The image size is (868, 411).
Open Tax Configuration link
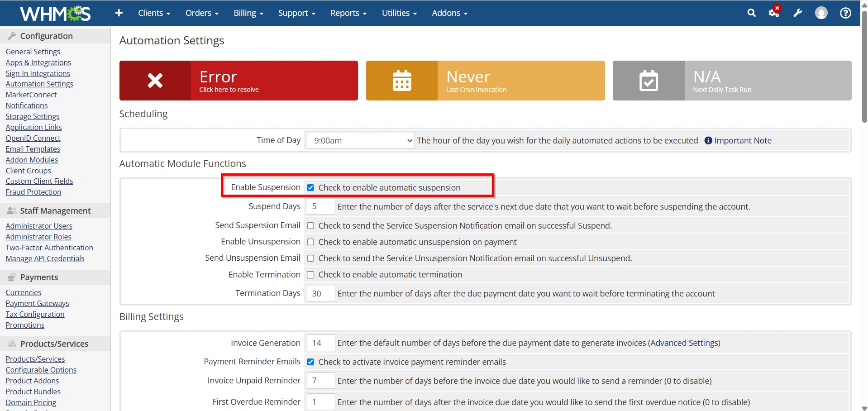pos(35,314)
